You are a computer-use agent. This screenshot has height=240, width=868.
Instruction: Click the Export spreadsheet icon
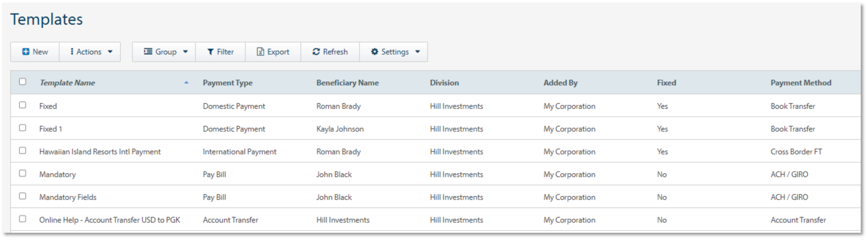pyautogui.click(x=261, y=52)
